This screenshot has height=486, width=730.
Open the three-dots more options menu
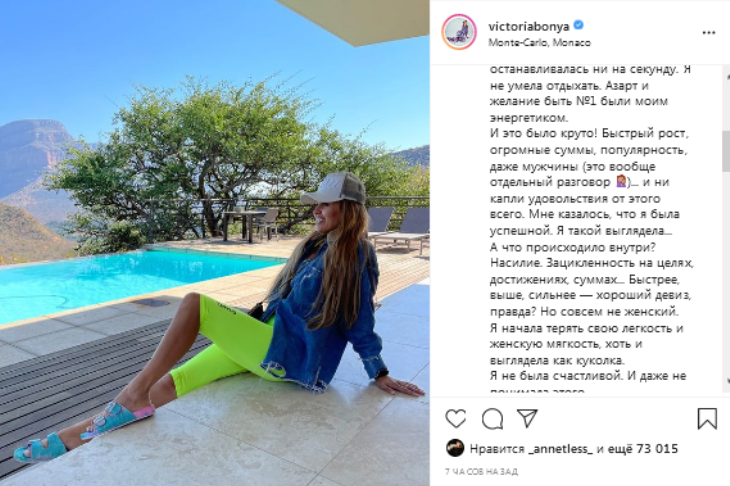(709, 33)
